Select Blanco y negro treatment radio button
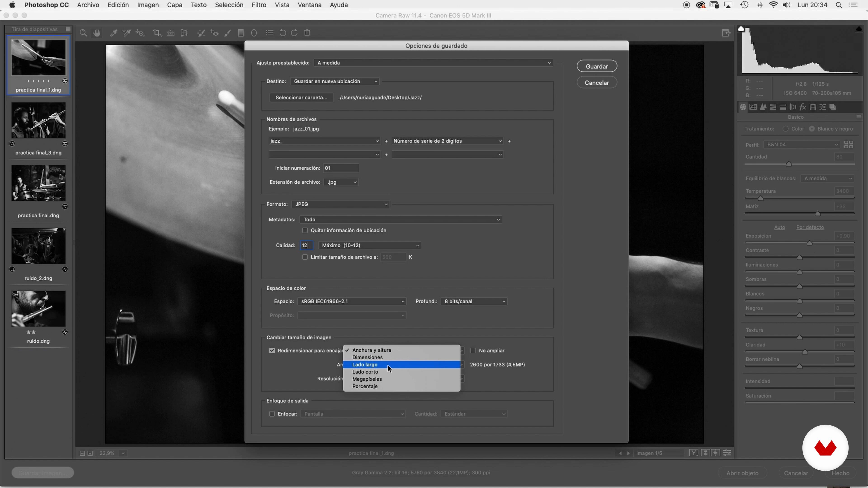The image size is (868, 488). [812, 129]
